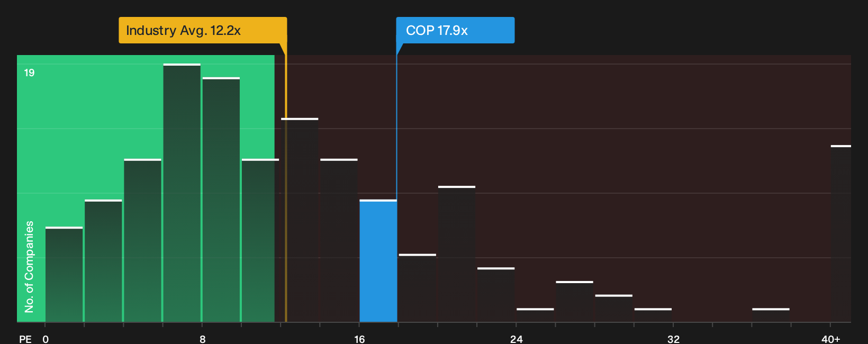Click the x-axis tick label '24'

click(516, 339)
